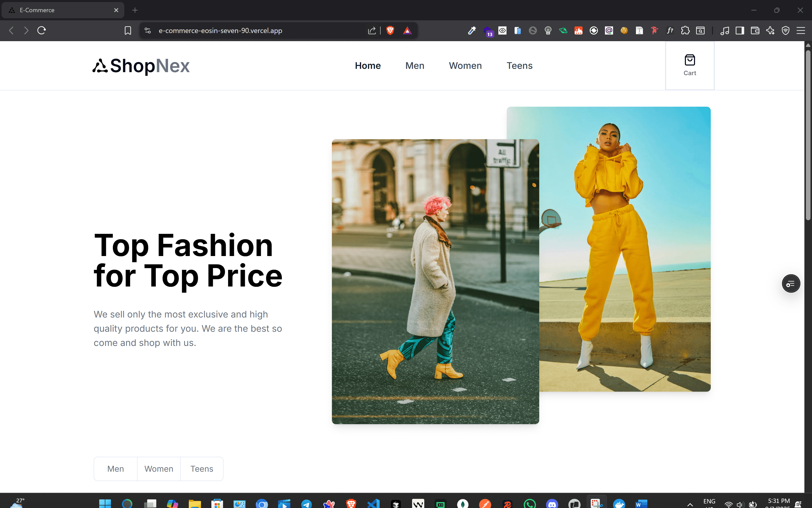Close the E-Commerce tab
This screenshot has height=508, width=812.
[x=116, y=10]
